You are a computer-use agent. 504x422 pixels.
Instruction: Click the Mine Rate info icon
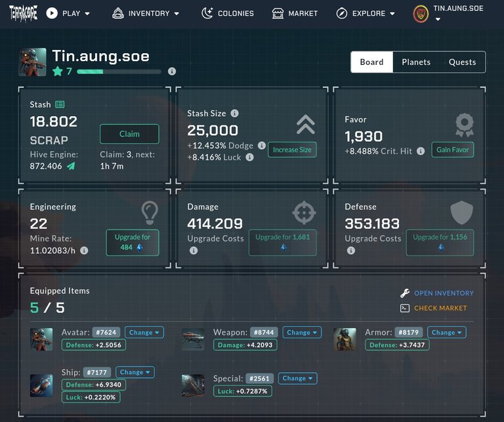point(84,250)
